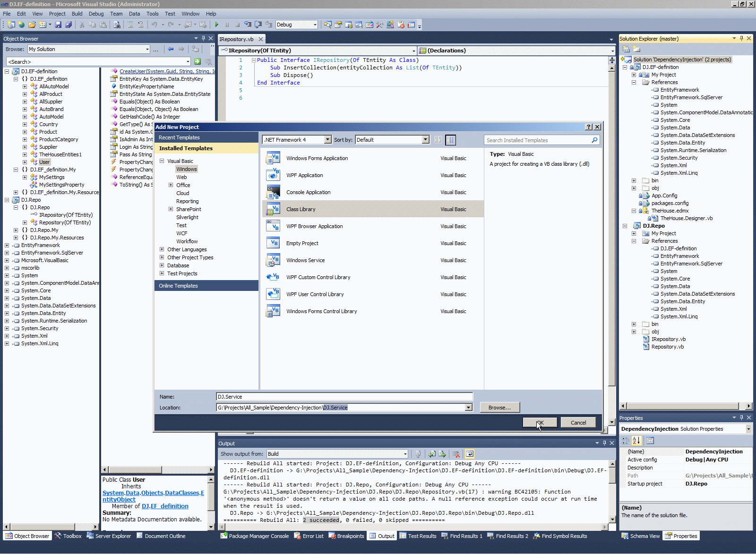
Task: Select the Console Application template icon
Action: pyautogui.click(x=273, y=192)
